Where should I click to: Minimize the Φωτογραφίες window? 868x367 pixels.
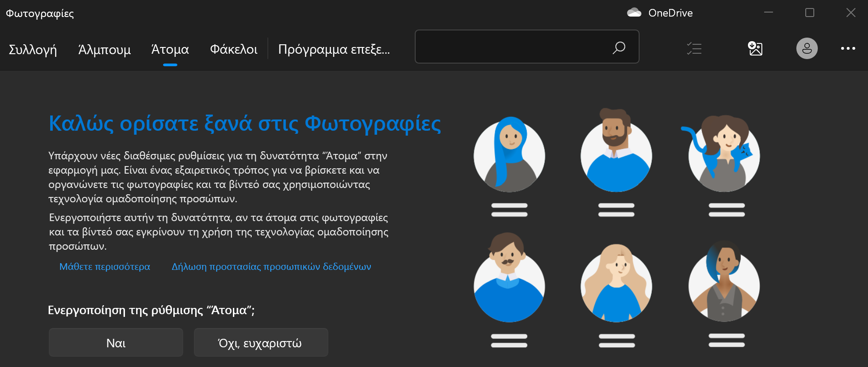coord(769,13)
